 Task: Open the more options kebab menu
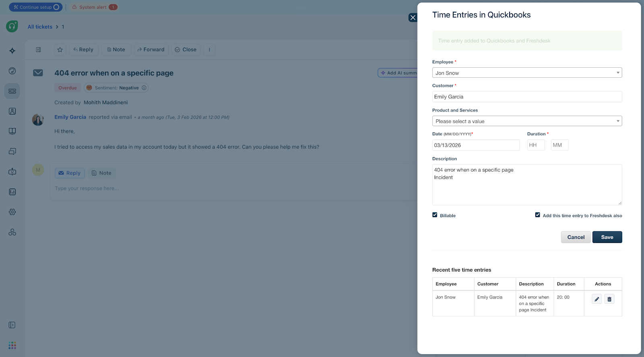pos(209,50)
